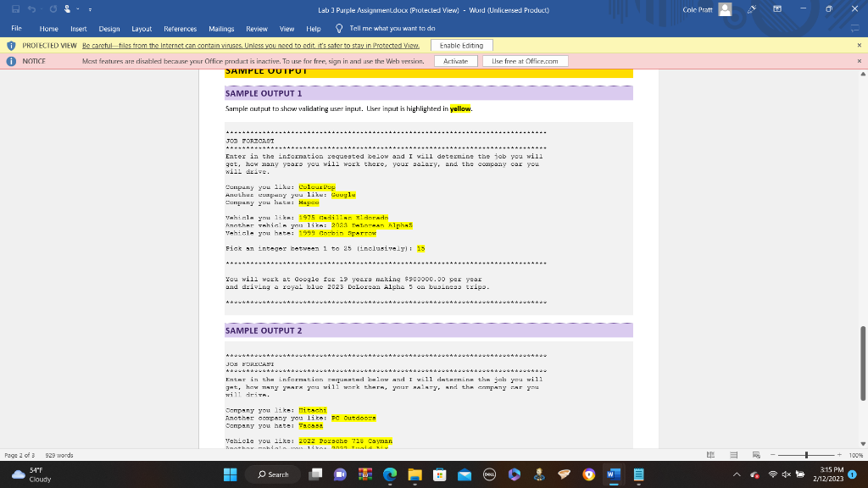Switch to the Home ribbon tab
Screen dimensions: 868x488
pos(48,29)
